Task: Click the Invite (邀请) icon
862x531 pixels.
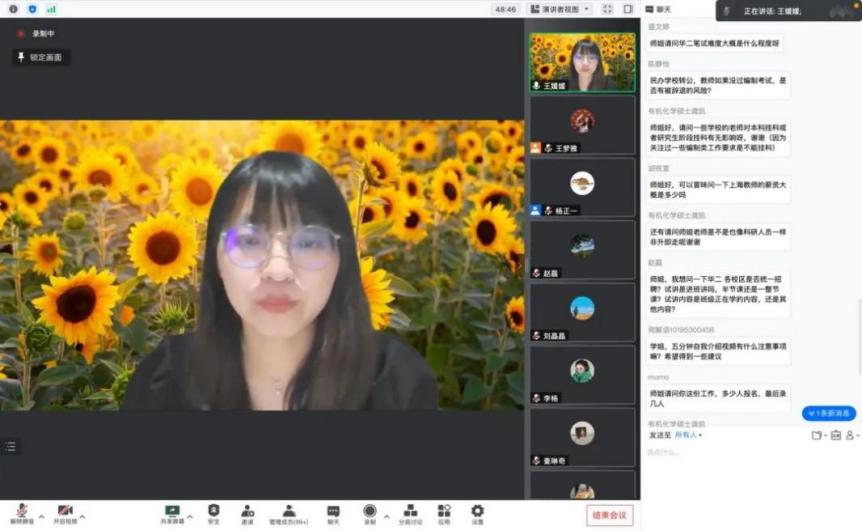Action: point(247,512)
